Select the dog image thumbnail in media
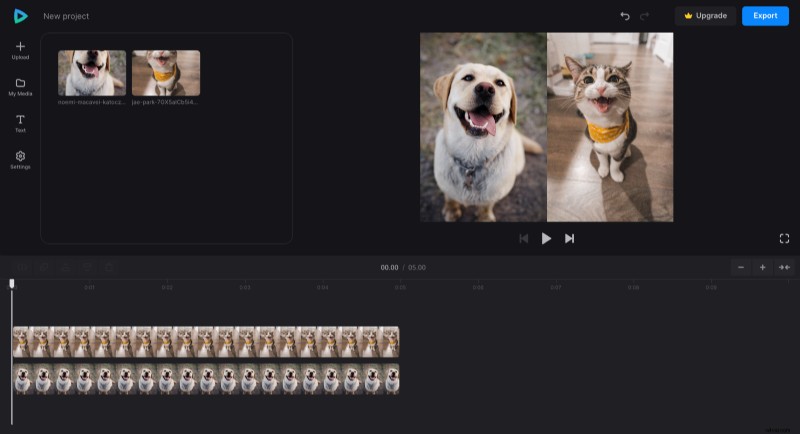This screenshot has height=434, width=800. [92, 73]
